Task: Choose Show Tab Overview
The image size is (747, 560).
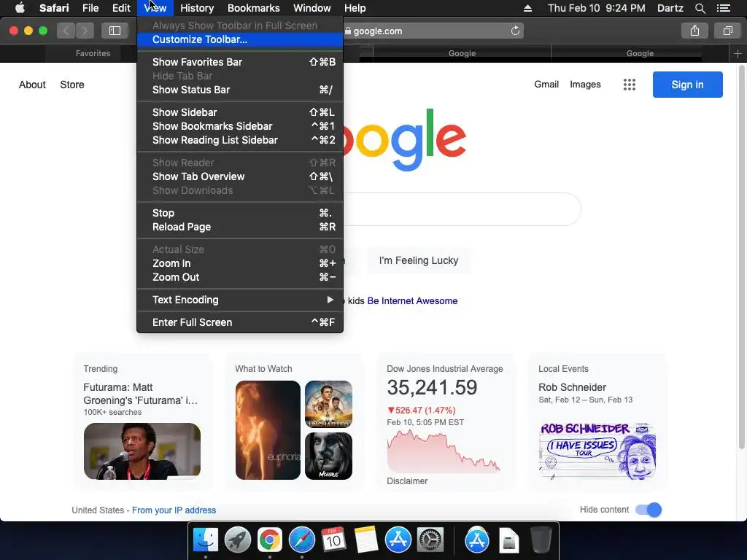Action: pos(240,176)
